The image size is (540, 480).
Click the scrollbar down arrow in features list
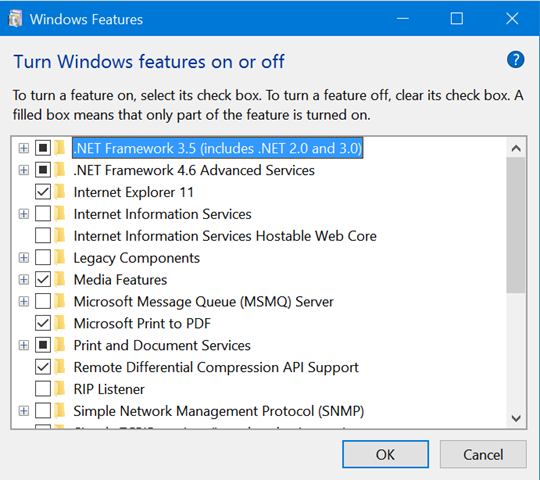tap(516, 418)
